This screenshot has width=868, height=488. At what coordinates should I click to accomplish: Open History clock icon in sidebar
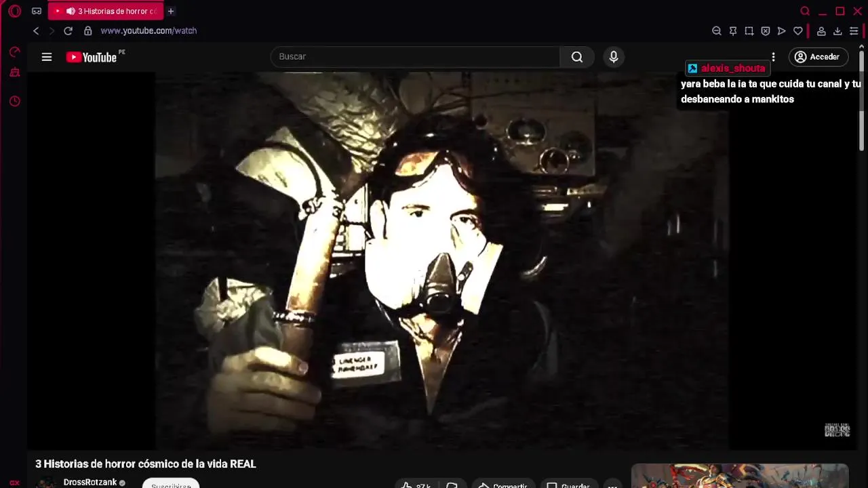pyautogui.click(x=14, y=101)
